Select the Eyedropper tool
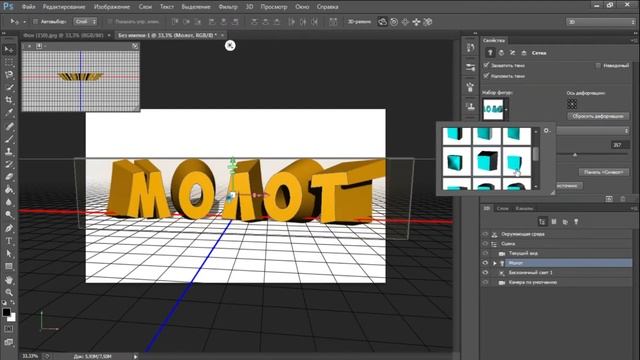Viewport: 640px width, 360px height. click(x=9, y=112)
